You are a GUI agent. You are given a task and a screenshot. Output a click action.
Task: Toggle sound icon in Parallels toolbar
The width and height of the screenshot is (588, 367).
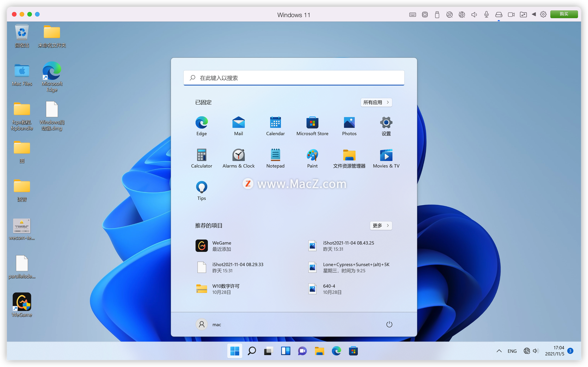coord(474,14)
